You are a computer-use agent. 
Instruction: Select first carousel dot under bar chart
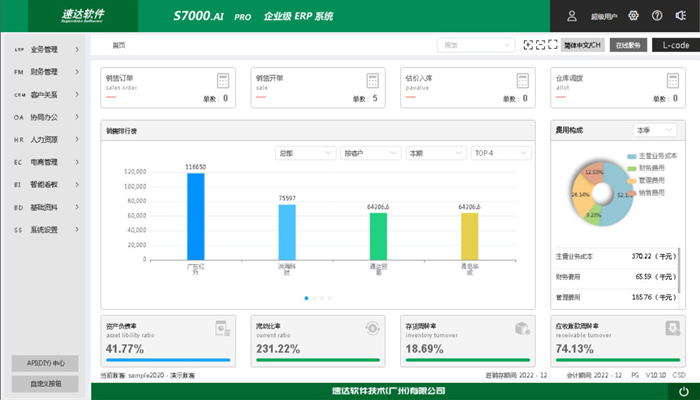pyautogui.click(x=306, y=298)
